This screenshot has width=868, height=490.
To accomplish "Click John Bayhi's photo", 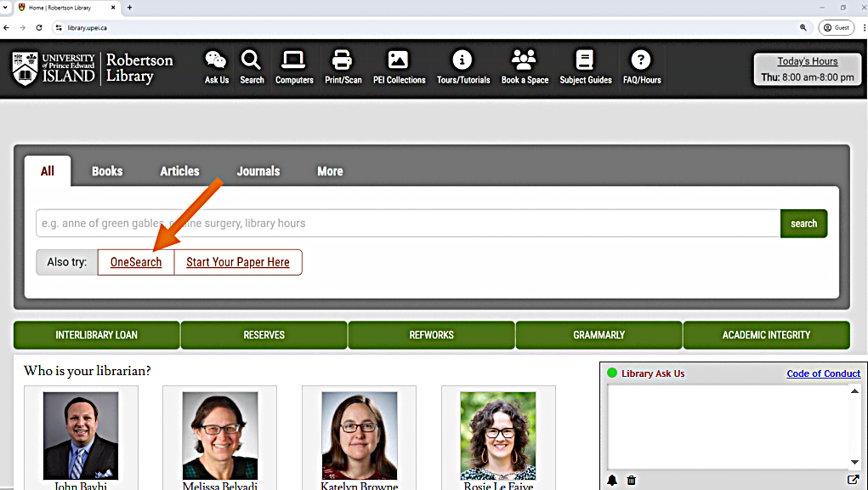I will click(81, 436).
